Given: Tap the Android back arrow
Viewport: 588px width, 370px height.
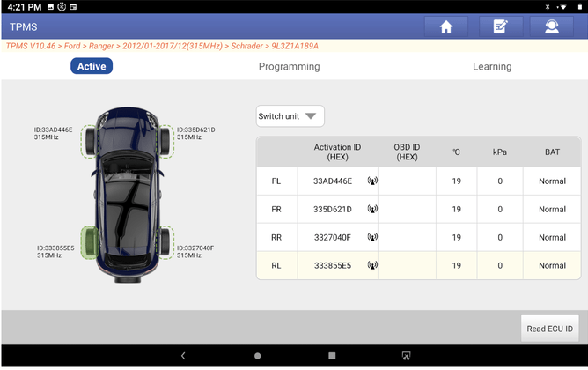Looking at the screenshot, I should pos(183,356).
